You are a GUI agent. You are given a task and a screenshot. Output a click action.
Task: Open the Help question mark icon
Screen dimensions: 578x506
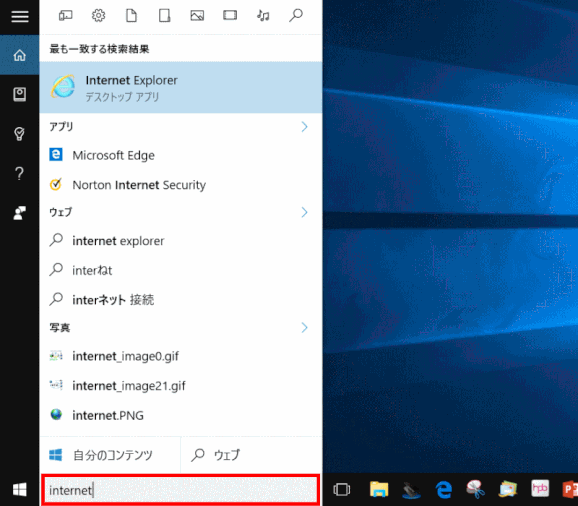coord(20,173)
